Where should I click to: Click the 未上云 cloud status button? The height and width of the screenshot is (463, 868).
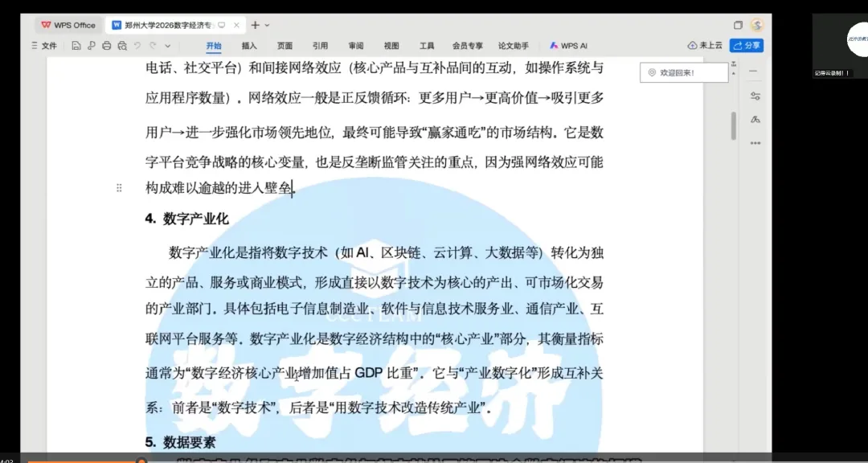pos(705,45)
